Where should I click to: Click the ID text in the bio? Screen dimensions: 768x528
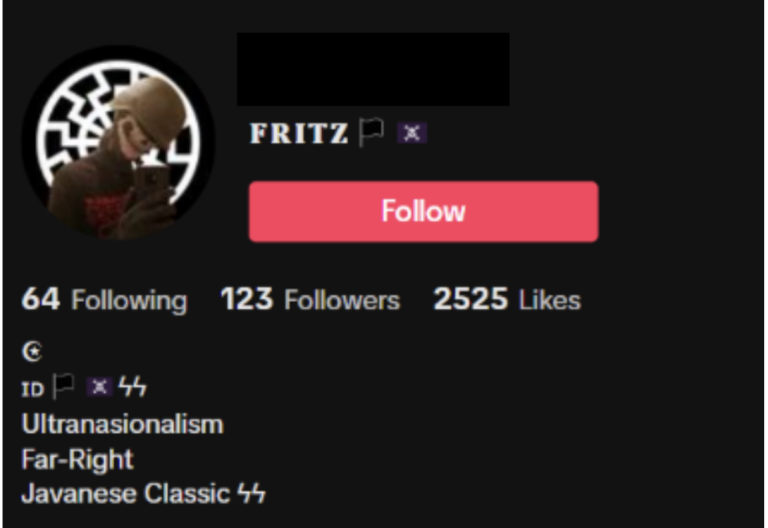[33, 389]
